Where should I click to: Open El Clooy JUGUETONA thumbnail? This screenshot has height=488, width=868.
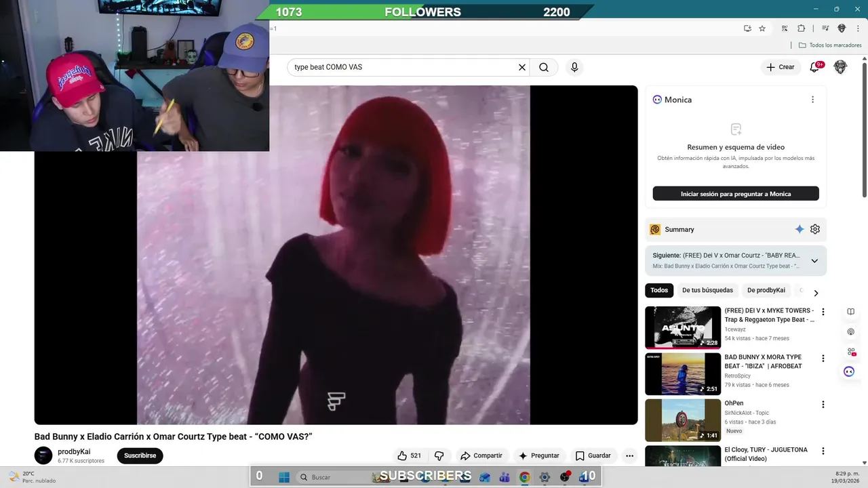[x=683, y=456]
